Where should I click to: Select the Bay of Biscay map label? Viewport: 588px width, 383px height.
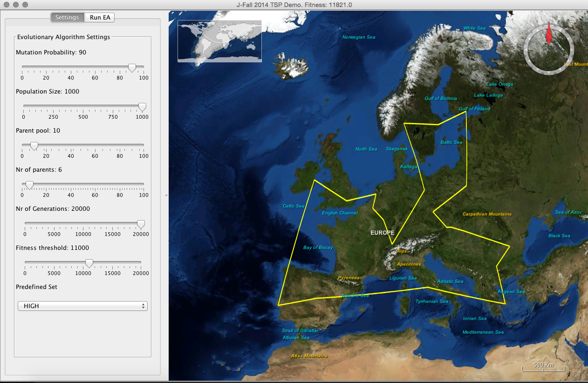coord(318,248)
